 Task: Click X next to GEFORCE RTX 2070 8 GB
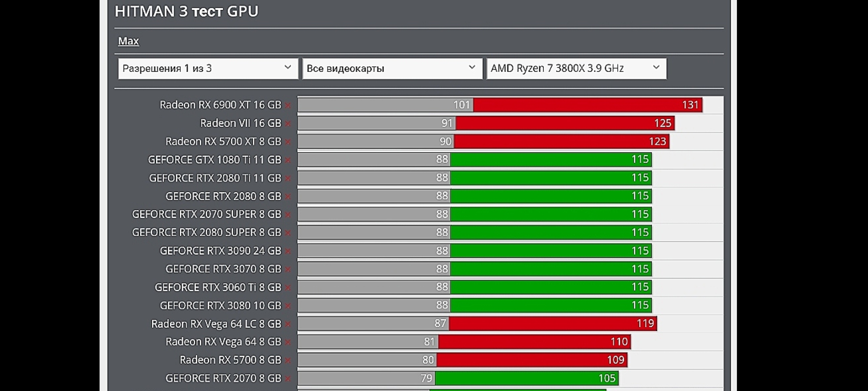pyautogui.click(x=288, y=379)
